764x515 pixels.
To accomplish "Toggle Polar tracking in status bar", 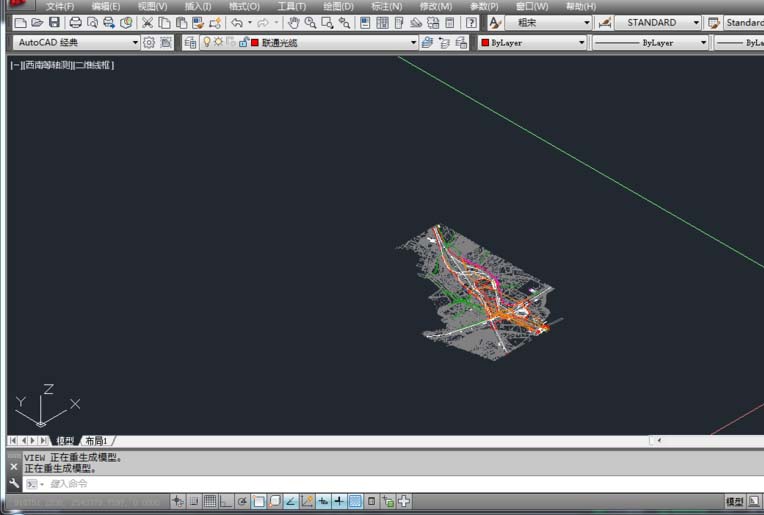I will point(242,501).
